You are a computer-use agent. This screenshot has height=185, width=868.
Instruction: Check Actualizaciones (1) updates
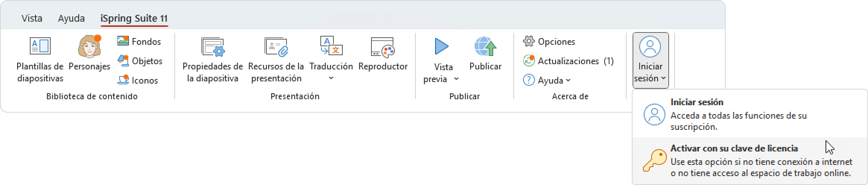(x=568, y=61)
